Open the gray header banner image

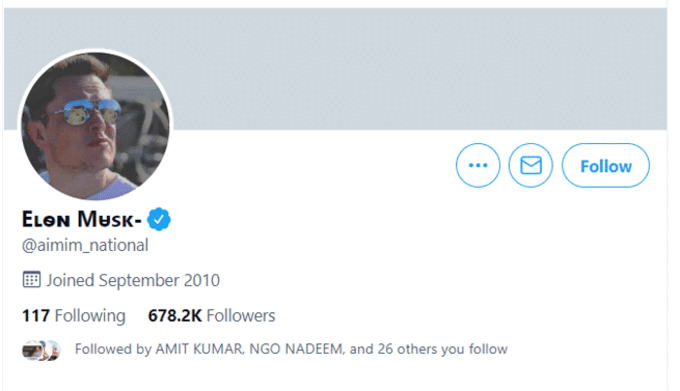point(336,68)
